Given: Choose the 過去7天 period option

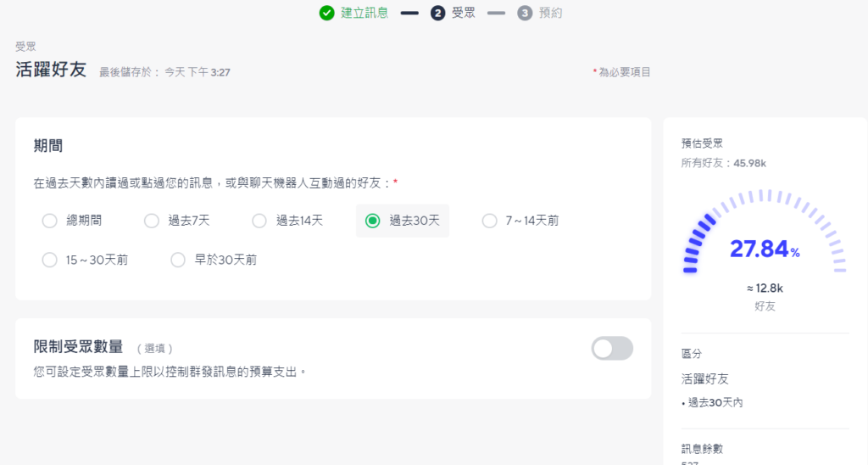Looking at the screenshot, I should pos(152,221).
